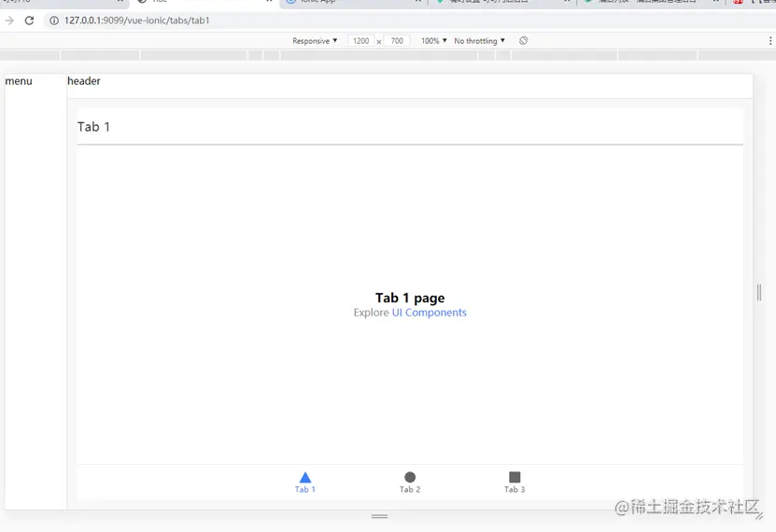Select the Tab 1 triangle icon
The width and height of the screenshot is (776, 532).
tap(305, 477)
